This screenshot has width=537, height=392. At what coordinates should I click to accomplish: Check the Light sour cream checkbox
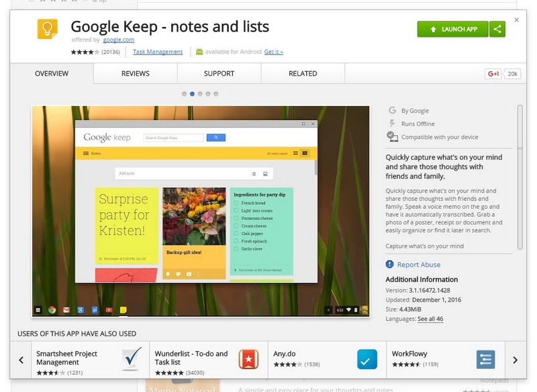[236, 211]
